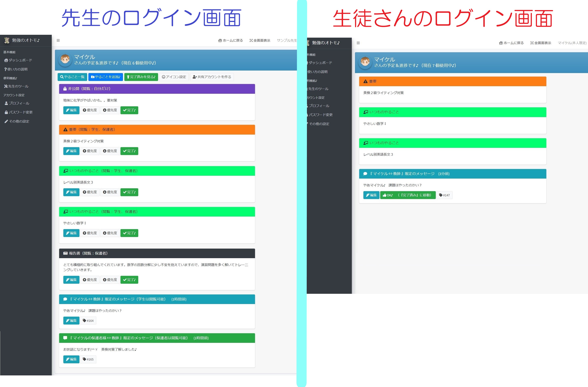
Task: Mark 英検２級ライティング対策 as 完了
Action: point(129,151)
